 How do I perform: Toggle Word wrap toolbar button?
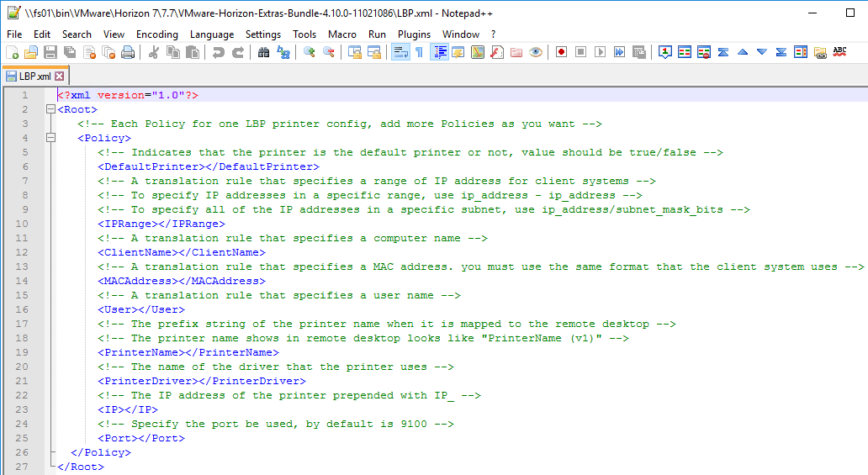pos(400,52)
